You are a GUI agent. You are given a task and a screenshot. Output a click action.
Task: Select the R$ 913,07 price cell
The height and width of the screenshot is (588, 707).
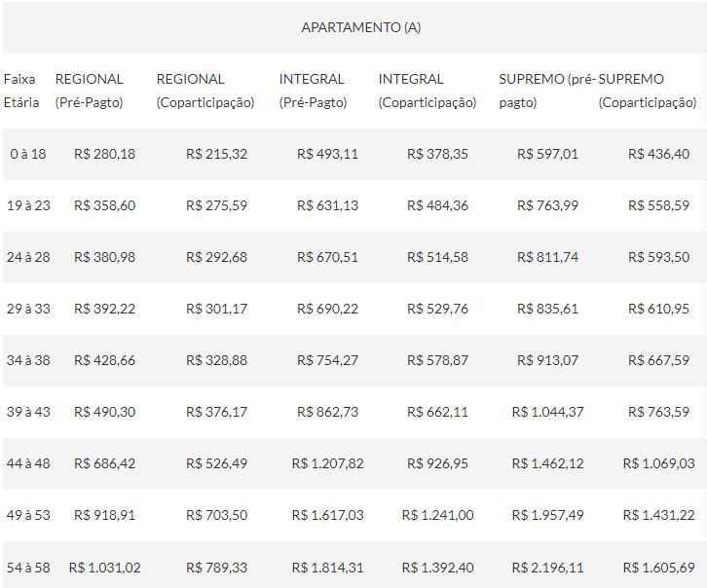tap(547, 360)
